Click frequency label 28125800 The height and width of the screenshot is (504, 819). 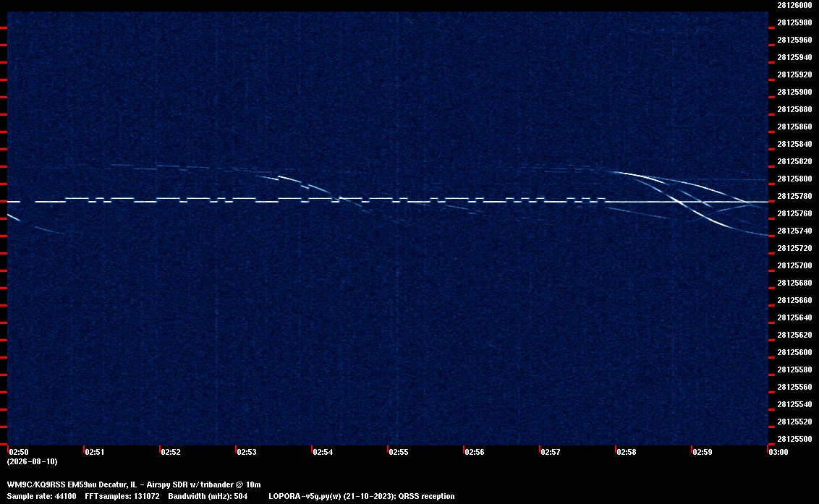794,179
